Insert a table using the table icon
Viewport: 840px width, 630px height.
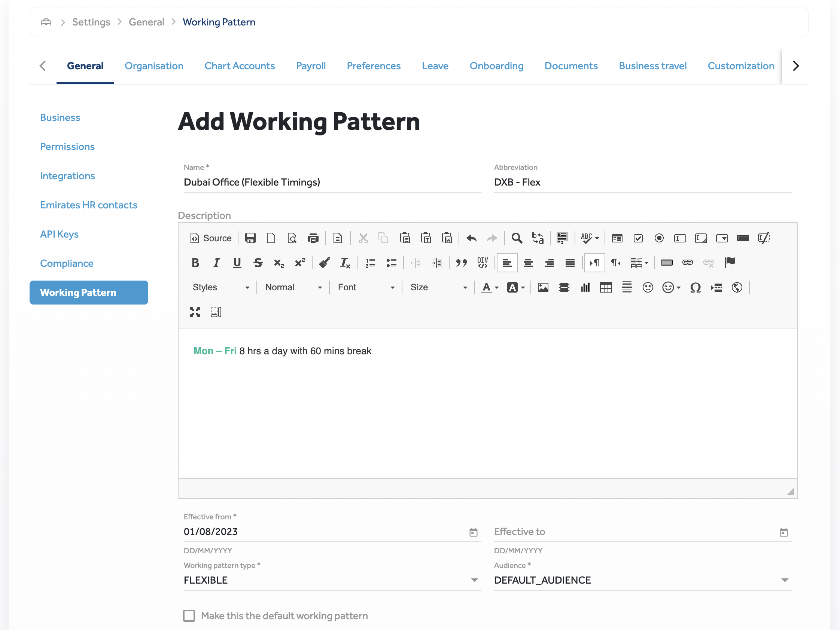606,287
